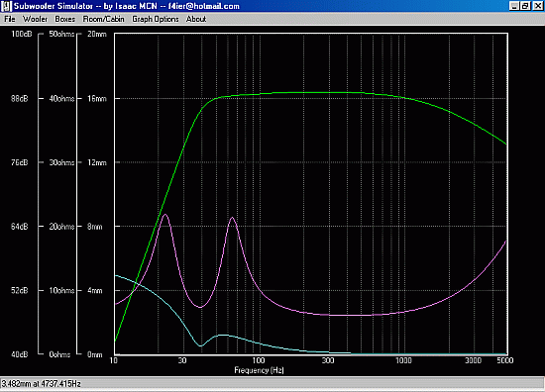
Task: Click the 20ohms label on impedance axis
Action: 61,227
